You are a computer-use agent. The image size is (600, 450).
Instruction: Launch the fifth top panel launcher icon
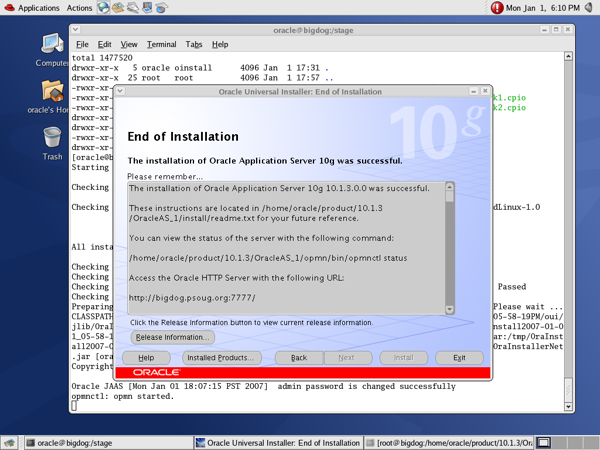[x=161, y=7]
